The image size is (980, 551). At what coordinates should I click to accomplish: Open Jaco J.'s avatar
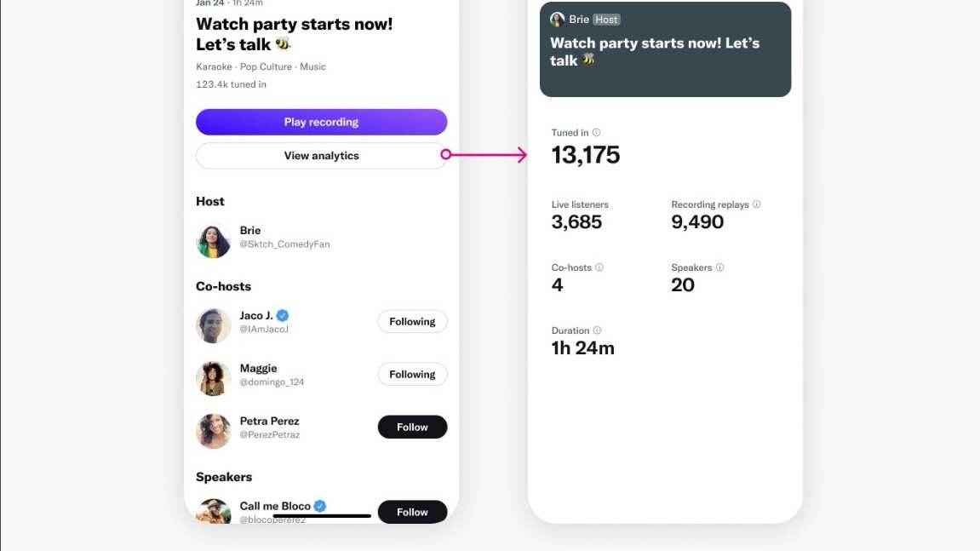tap(214, 325)
